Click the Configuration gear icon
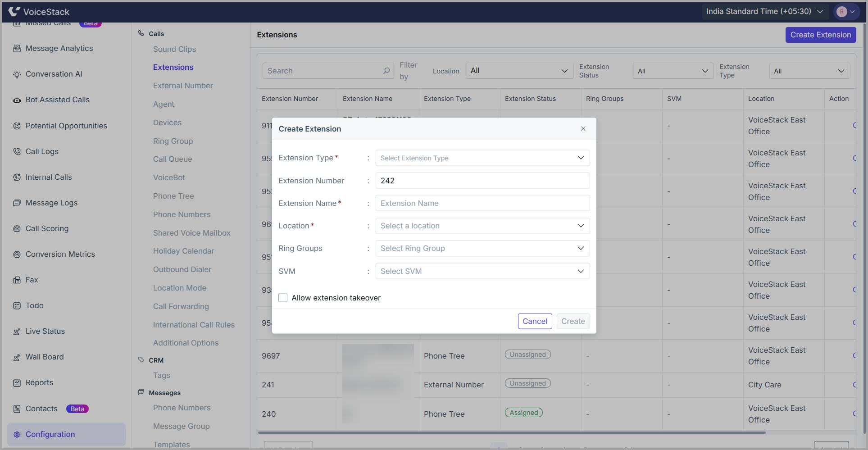The height and width of the screenshot is (450, 868). pos(17,434)
